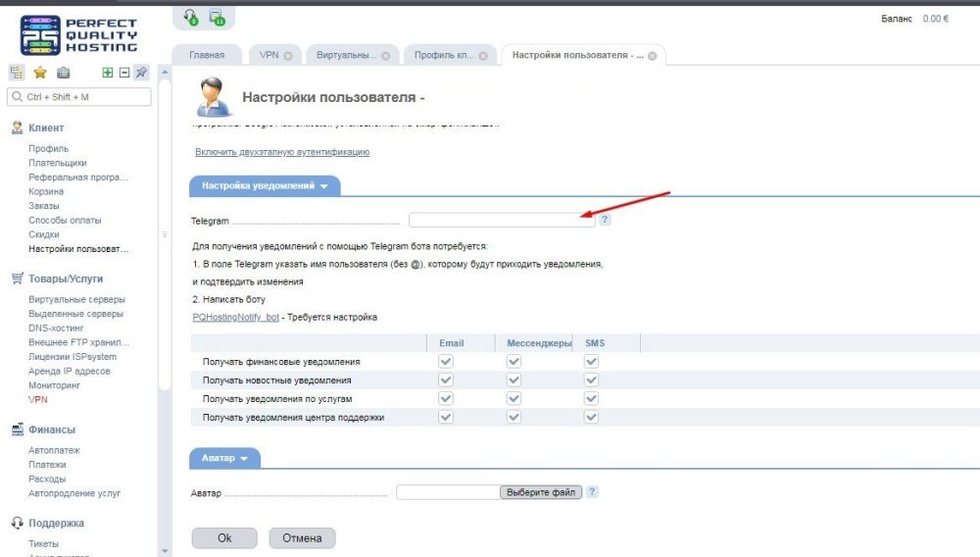Pin the sidebar with the pushpin icon
The image size is (980, 557).
pos(141,73)
